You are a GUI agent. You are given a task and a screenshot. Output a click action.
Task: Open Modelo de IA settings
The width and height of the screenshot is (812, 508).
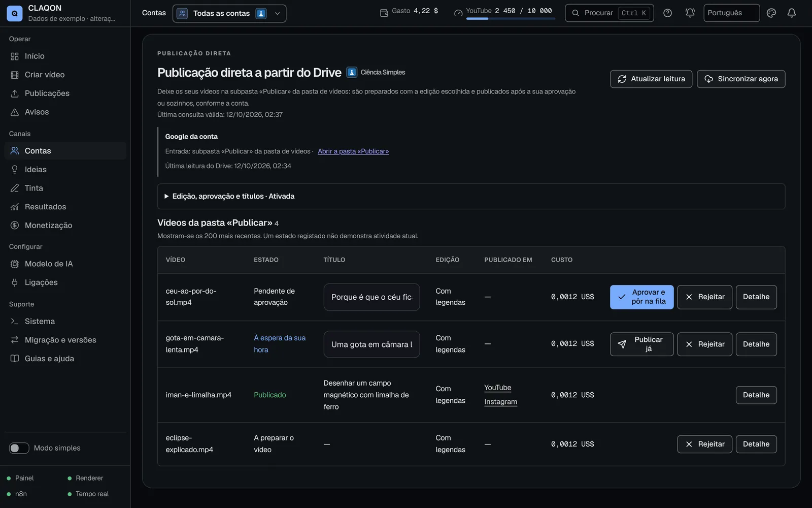(65, 264)
